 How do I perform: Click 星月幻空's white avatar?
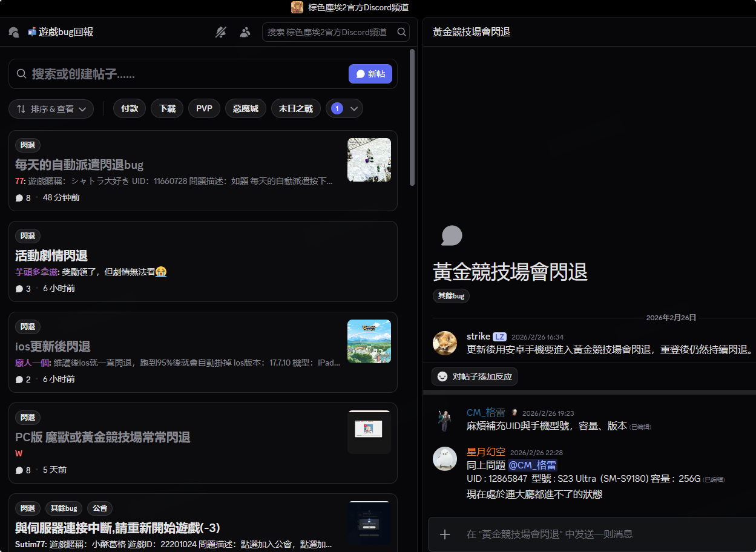(445, 459)
